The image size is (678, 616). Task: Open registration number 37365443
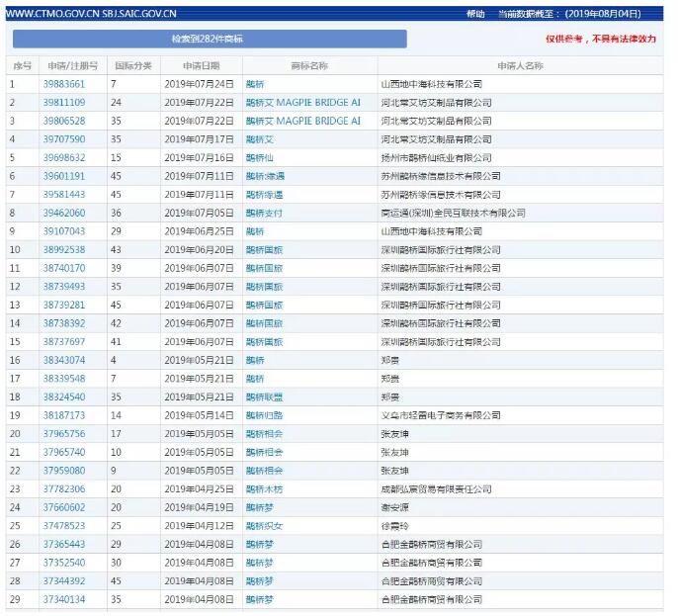point(64,544)
